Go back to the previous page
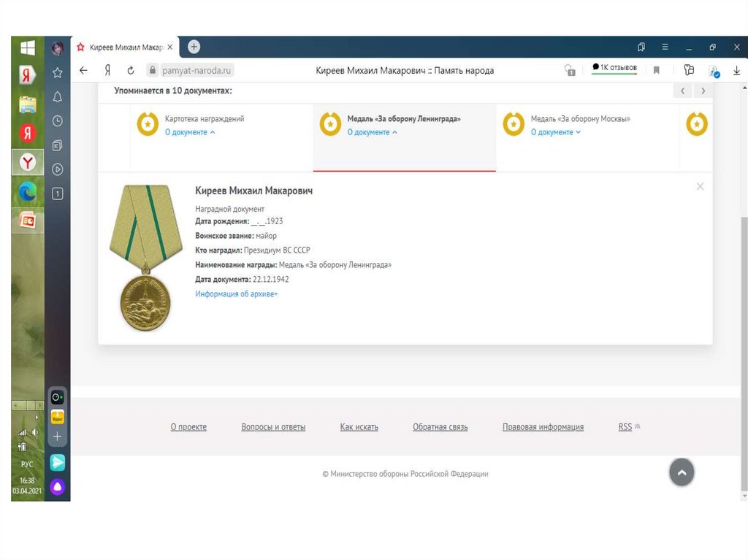This screenshot has height=560, width=748. 83,71
